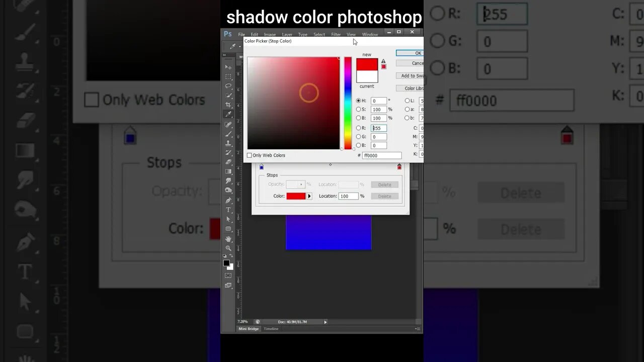Confirm the color with OK button

tap(410, 53)
